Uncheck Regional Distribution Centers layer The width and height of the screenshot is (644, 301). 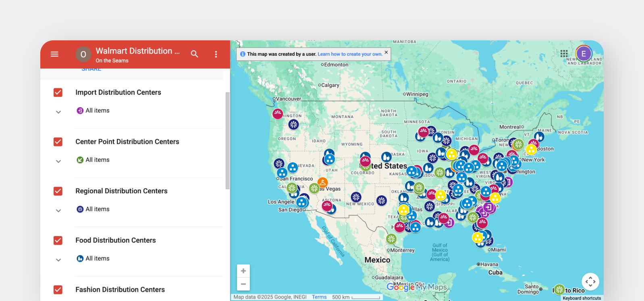point(58,191)
